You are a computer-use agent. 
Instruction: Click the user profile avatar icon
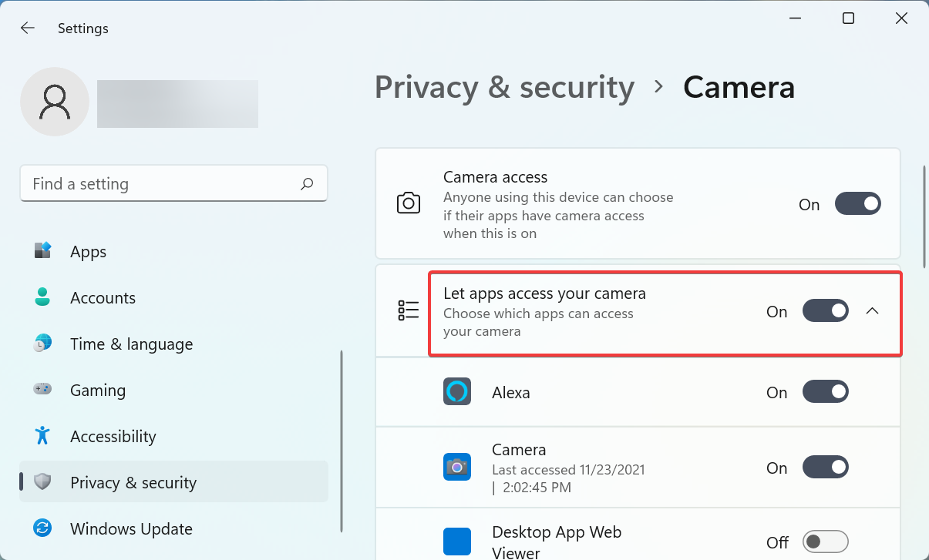[x=55, y=102]
